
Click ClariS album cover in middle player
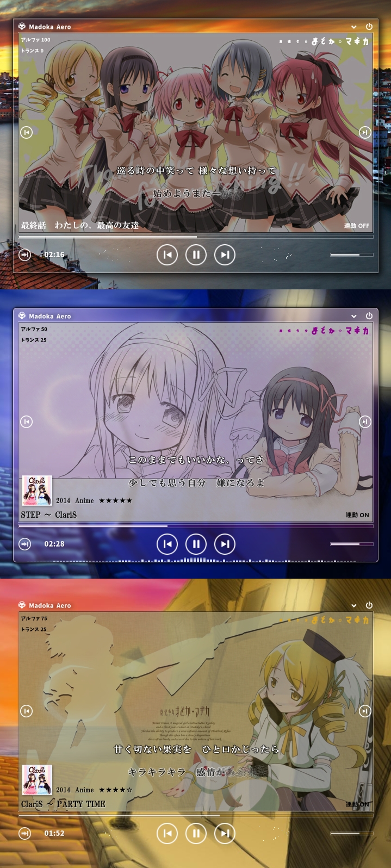(x=37, y=491)
